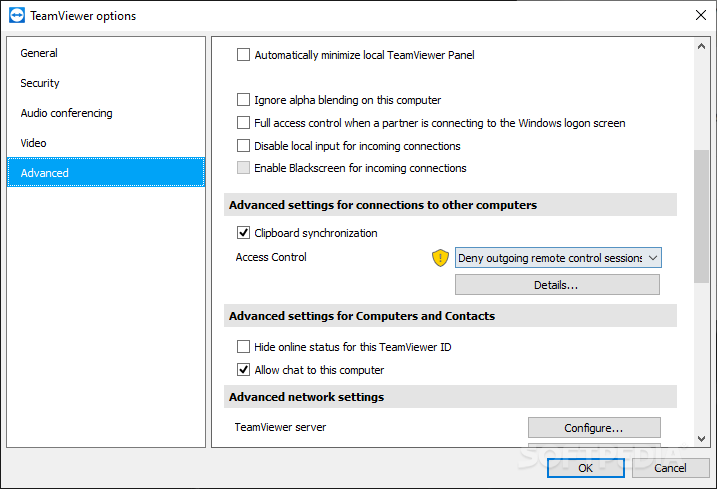The image size is (717, 489).
Task: Open the Video settings section
Action: (x=106, y=143)
